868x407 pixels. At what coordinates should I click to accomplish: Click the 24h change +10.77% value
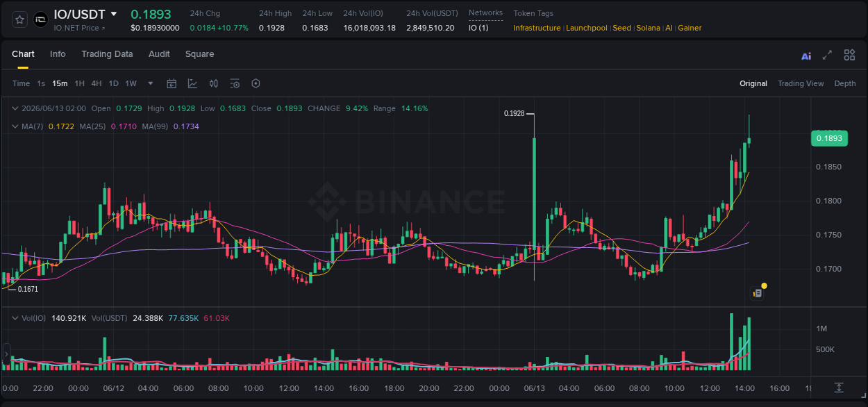pyautogui.click(x=232, y=28)
